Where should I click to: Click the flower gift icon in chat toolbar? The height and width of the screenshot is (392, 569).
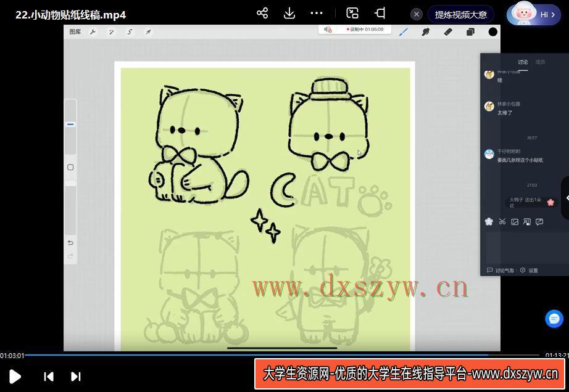[x=489, y=222]
